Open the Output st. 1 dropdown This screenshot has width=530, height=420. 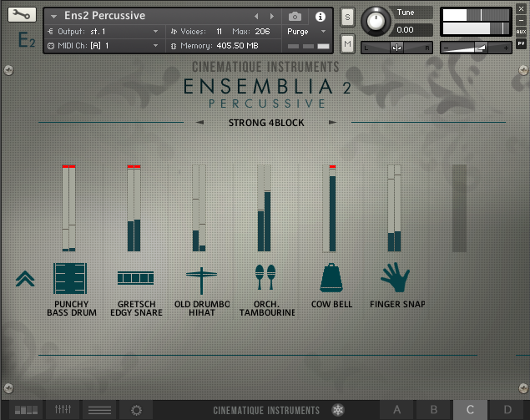pyautogui.click(x=155, y=32)
